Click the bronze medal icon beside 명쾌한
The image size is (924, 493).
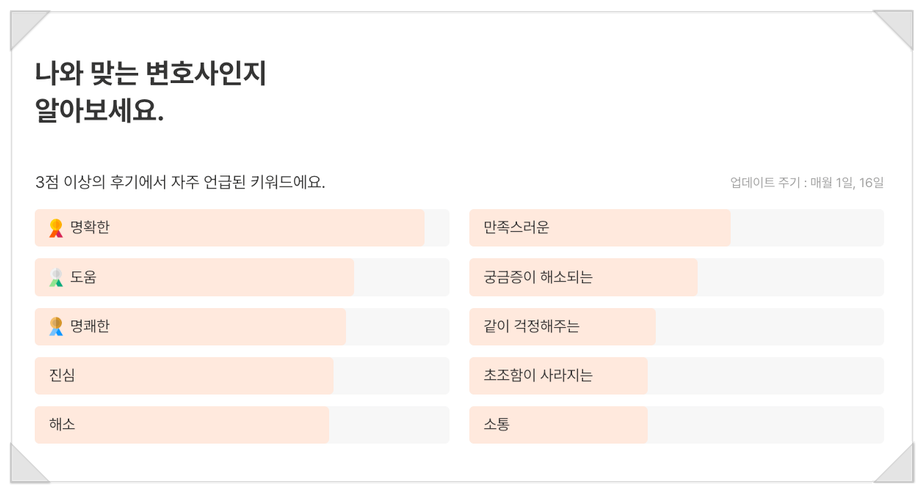(x=56, y=326)
